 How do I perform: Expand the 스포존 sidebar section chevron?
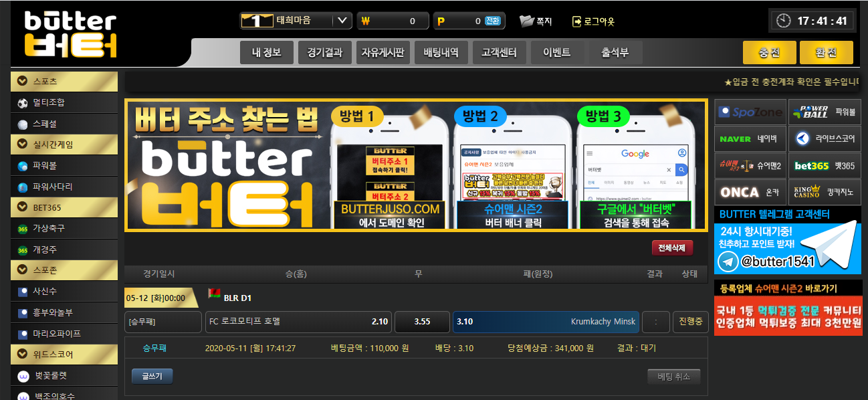(23, 270)
